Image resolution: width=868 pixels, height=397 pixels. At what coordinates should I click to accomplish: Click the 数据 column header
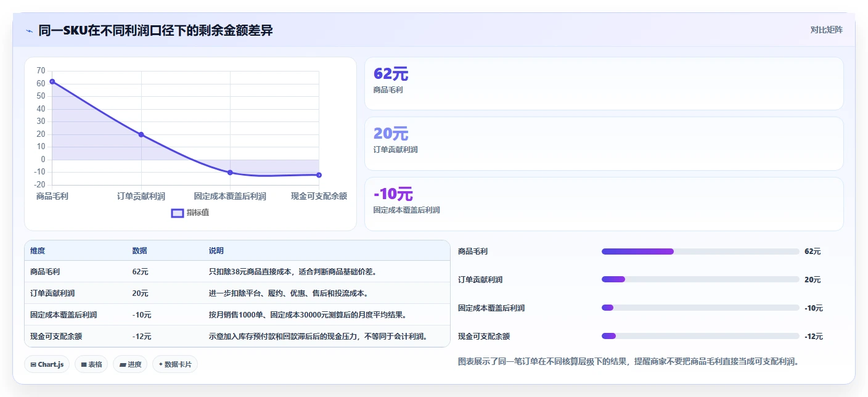(139, 251)
